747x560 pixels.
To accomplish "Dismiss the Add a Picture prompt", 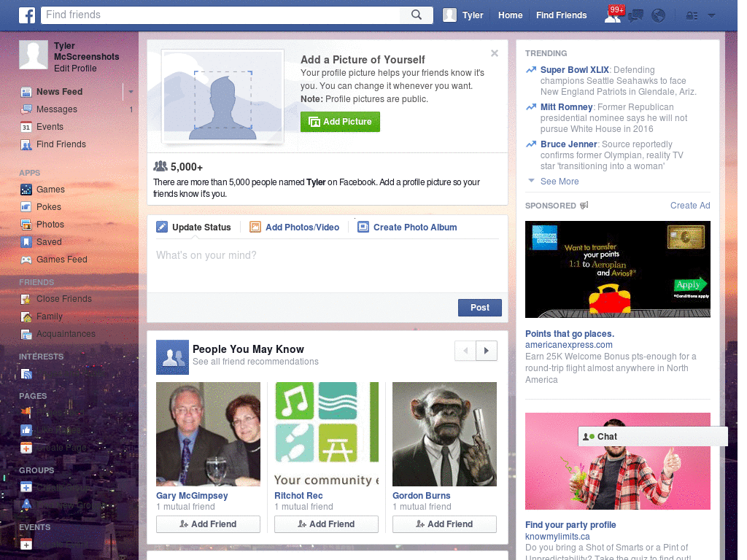I will (495, 53).
